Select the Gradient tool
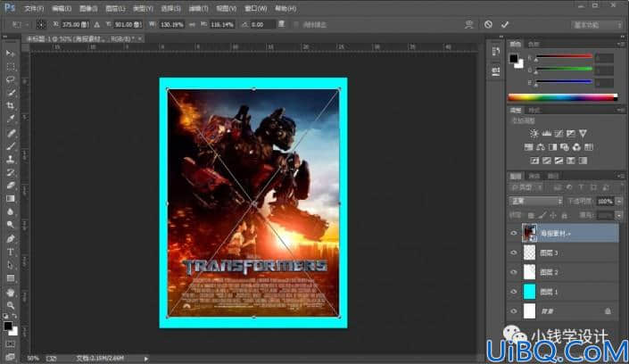The image size is (629, 364). tap(11, 199)
